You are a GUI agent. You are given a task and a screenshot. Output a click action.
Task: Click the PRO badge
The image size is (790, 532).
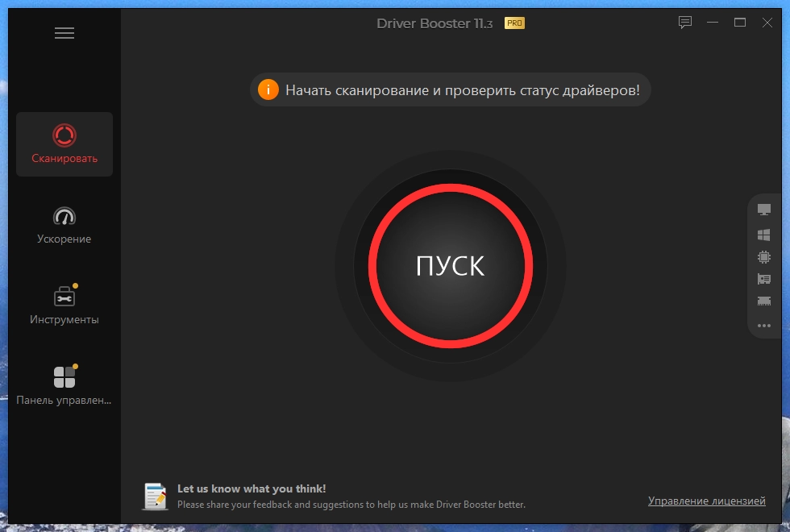[x=514, y=23]
